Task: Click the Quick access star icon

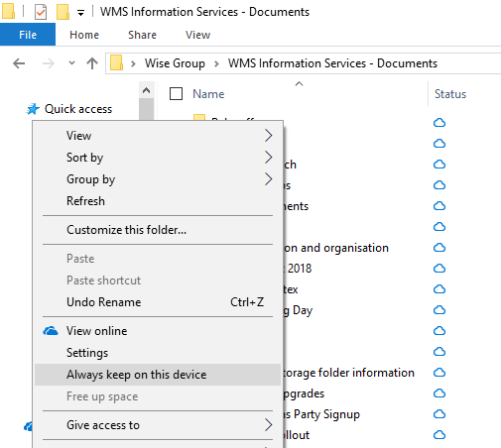Action: tap(33, 109)
